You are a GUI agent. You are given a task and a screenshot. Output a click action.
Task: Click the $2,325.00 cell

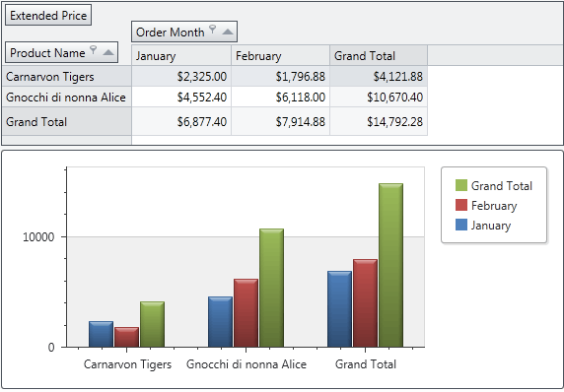[181, 76]
